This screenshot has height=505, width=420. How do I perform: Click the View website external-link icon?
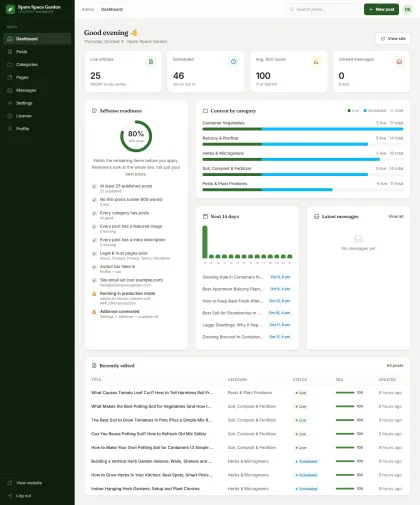point(10,483)
